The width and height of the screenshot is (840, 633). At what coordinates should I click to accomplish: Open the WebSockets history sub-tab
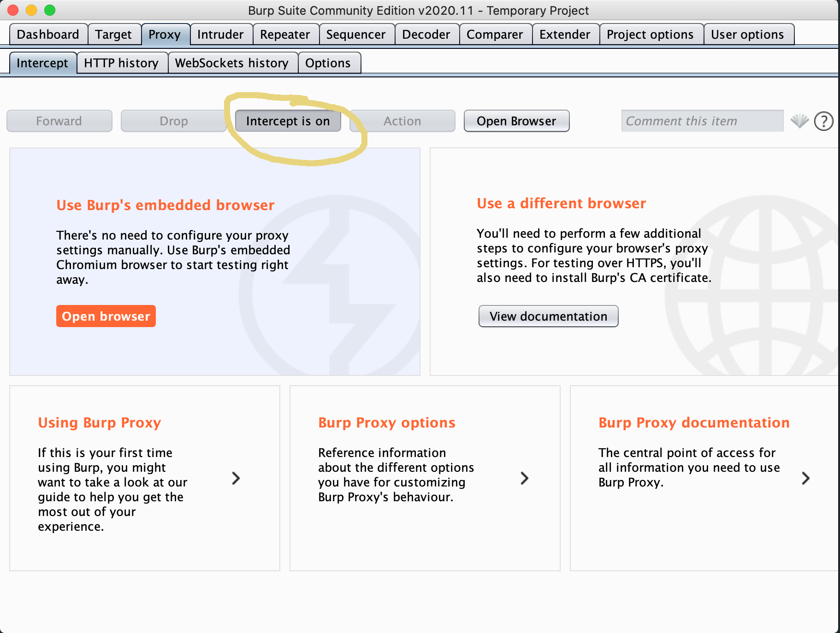coord(232,63)
